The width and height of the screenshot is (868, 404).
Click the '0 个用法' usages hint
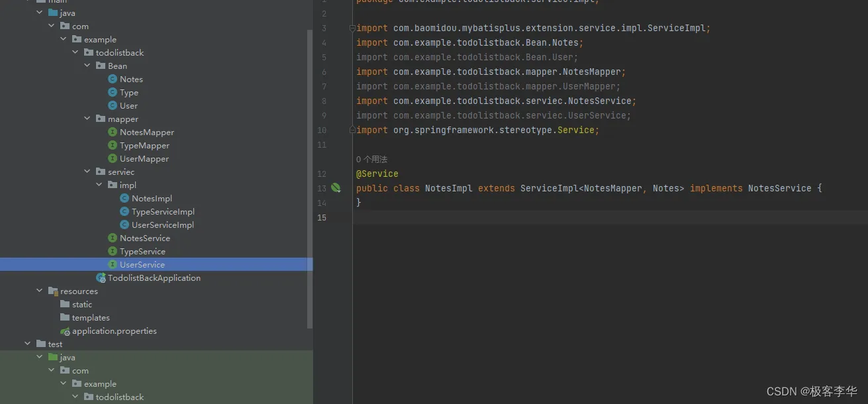click(371, 159)
